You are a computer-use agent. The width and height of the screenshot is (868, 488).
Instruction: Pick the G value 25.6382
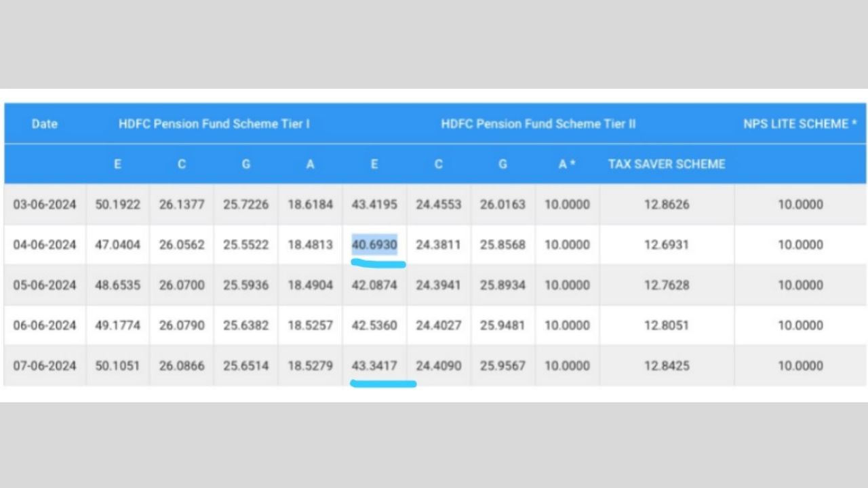tap(245, 325)
